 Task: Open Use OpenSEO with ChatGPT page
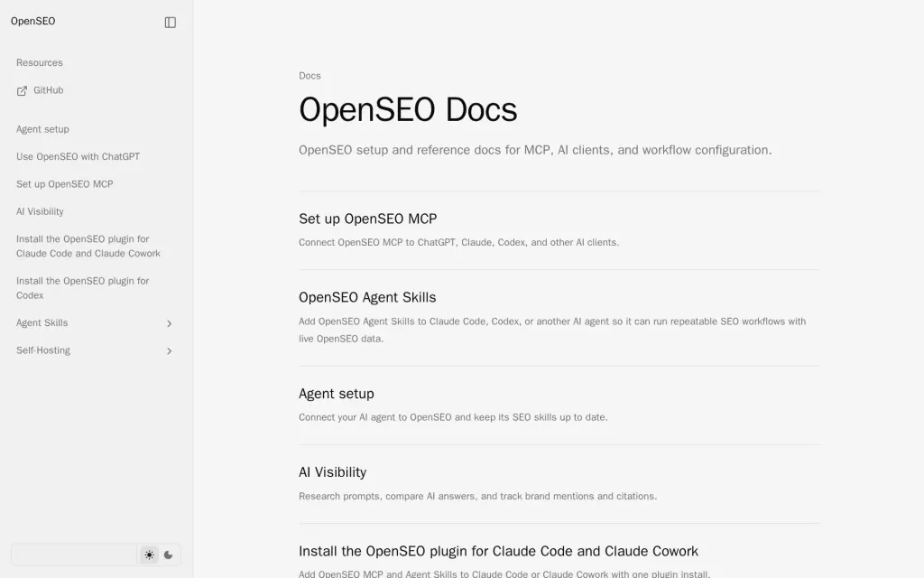78,156
